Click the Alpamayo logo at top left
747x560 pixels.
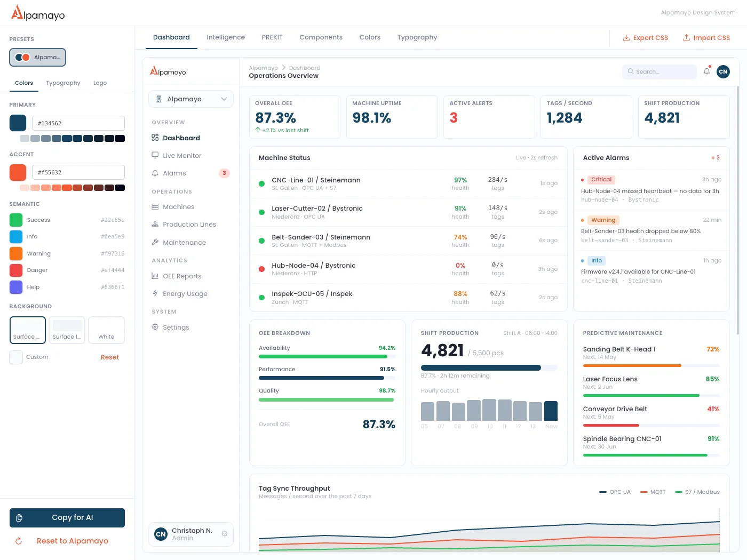[x=38, y=13]
